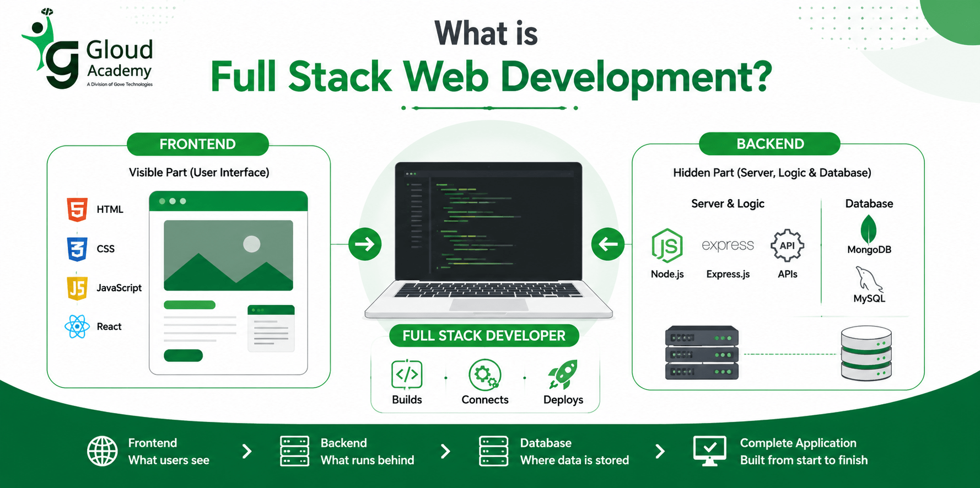
Task: Click the 'Complete Application' footer heading
Action: point(798,443)
